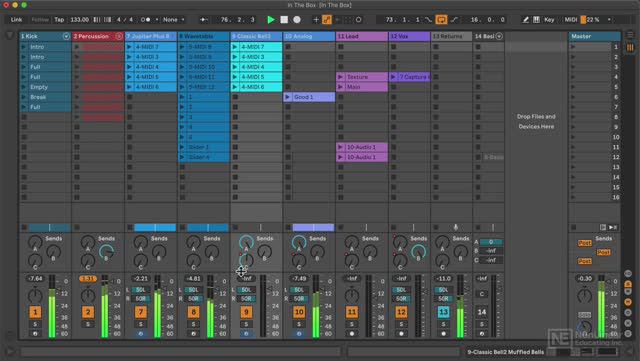Select the 133.00 tempo field
This screenshot has width=640, height=361.
click(x=80, y=20)
